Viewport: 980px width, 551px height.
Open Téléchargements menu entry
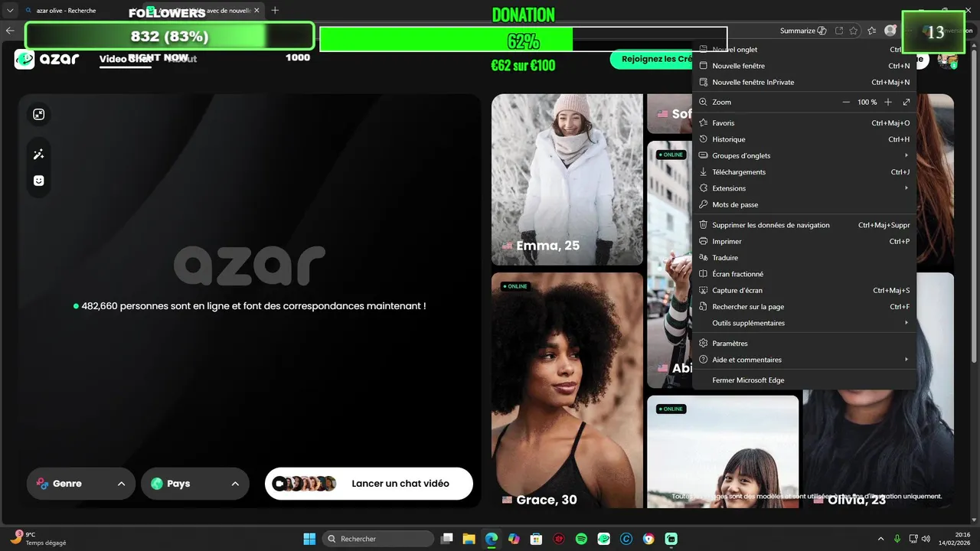[x=804, y=172]
